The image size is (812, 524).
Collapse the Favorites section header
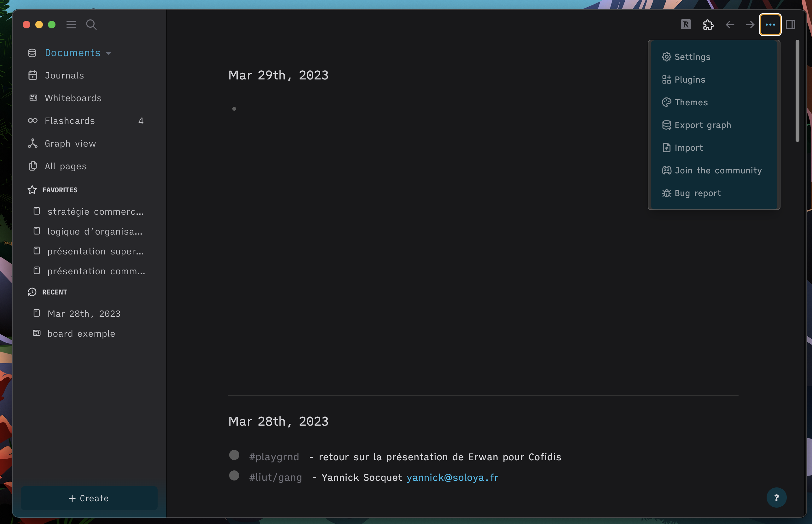click(x=60, y=190)
